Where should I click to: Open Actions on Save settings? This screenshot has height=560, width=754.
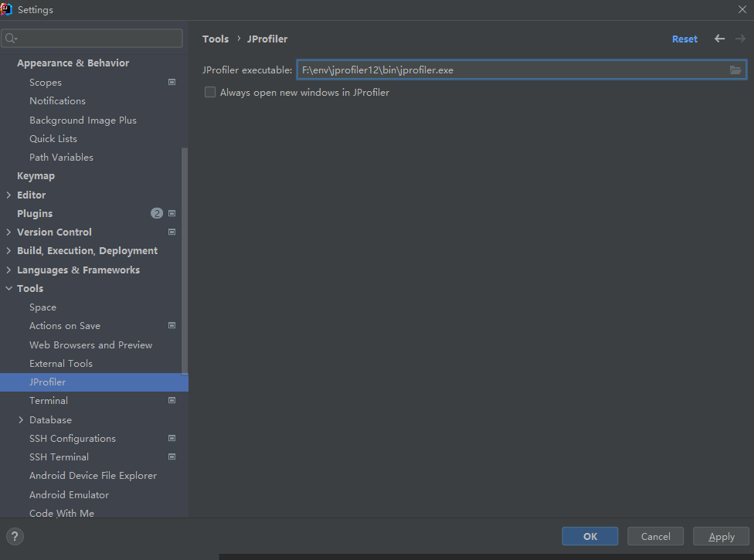click(64, 326)
